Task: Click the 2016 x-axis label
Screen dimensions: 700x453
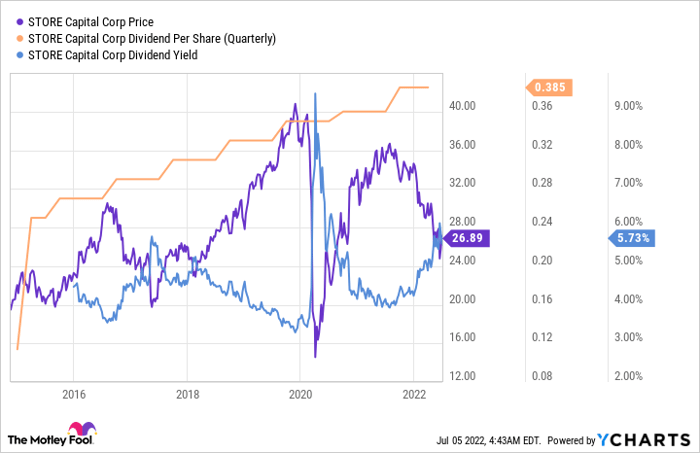Action: (x=73, y=392)
